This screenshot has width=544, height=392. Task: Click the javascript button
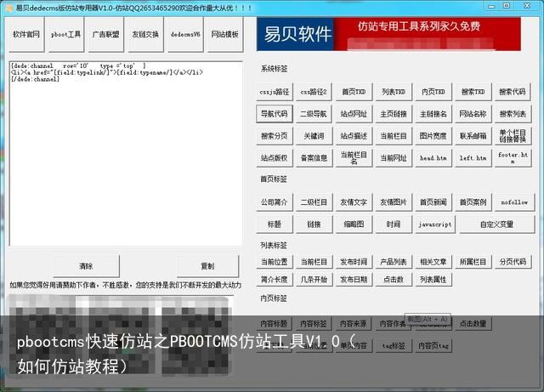point(435,224)
